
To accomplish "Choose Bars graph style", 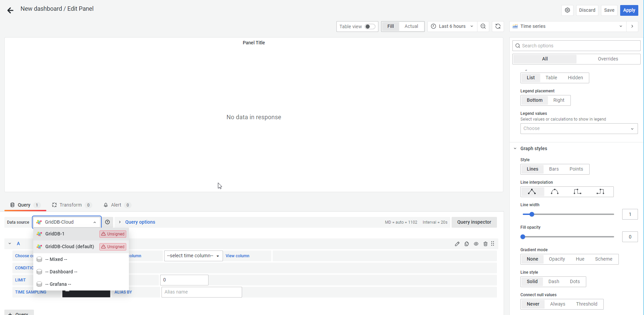I will [554, 169].
